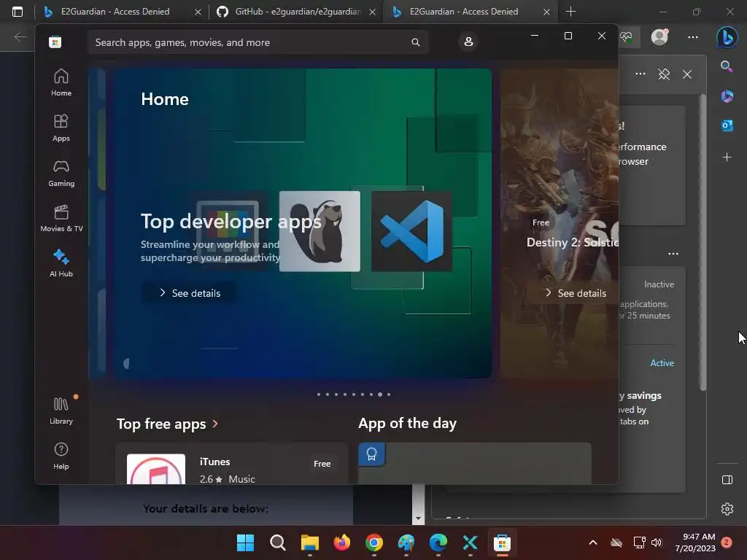
Task: Open more options in browser essentials pane
Action: [640, 74]
